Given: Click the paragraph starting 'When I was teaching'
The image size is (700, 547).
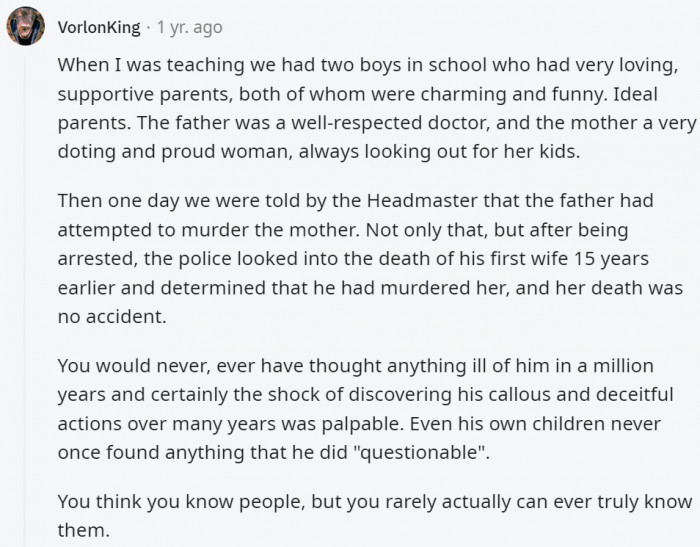Looking at the screenshot, I should tap(376, 108).
